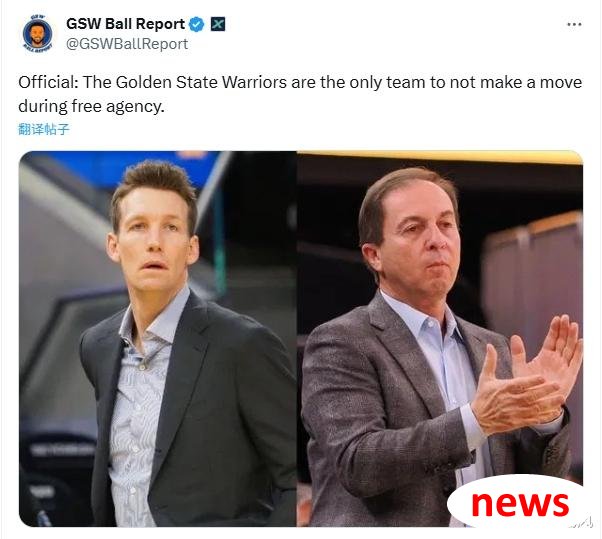This screenshot has height=539, width=602.
Task: Click the clapping hands in the right photo
Action: (528, 378)
